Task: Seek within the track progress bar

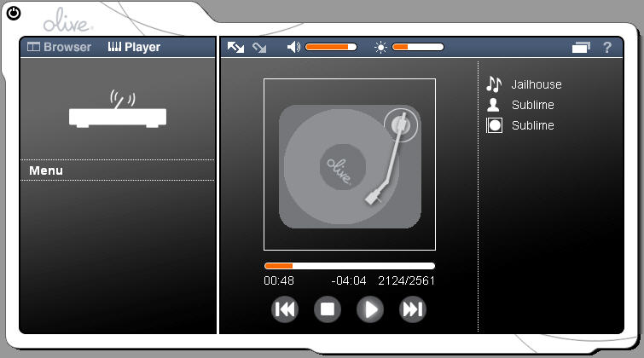Action: (x=350, y=266)
